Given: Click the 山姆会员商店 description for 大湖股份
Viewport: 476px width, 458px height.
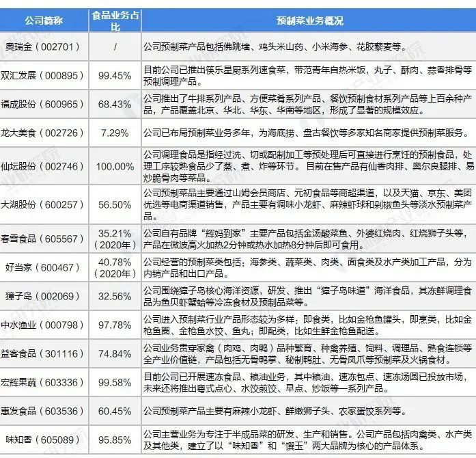Looking at the screenshot, I should click(x=309, y=204).
